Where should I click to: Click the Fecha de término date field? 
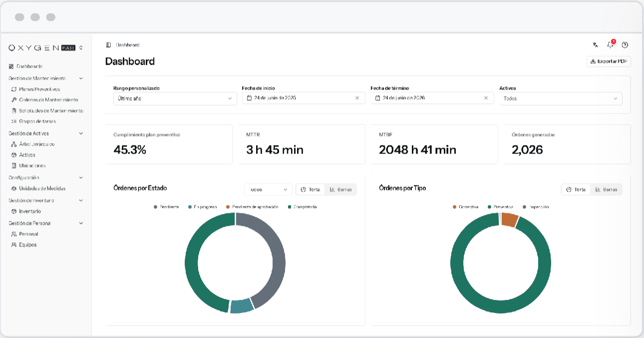pos(432,98)
